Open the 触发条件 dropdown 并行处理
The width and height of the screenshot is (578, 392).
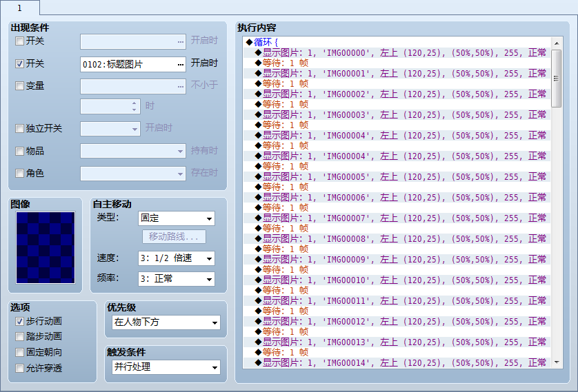[166, 367]
